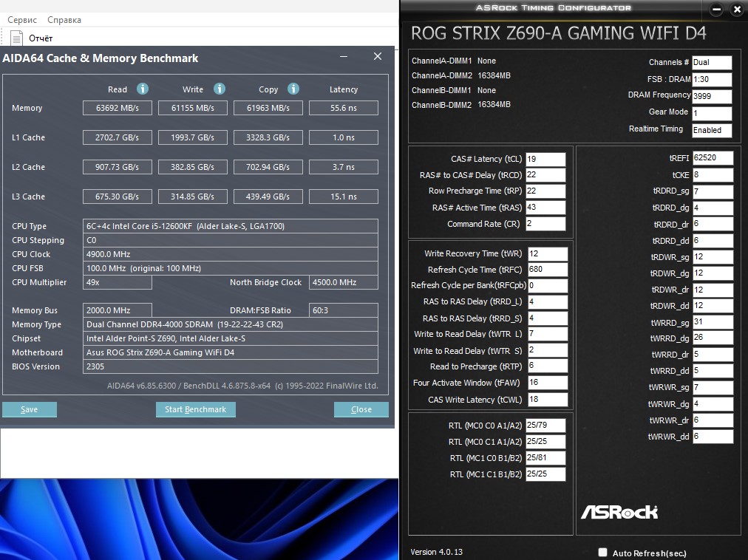Click the FSB : DRAM ratio field
This screenshot has width=748, height=560.
tap(712, 79)
